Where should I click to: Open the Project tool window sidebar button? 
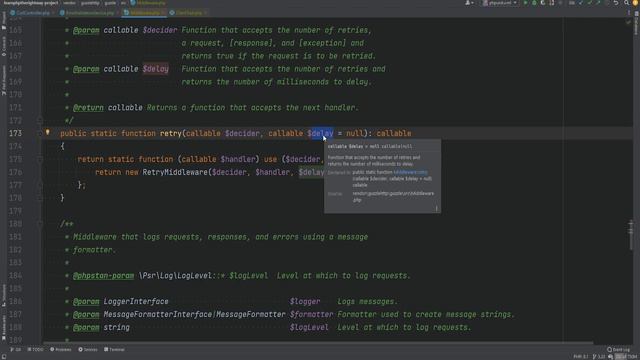[x=4, y=21]
